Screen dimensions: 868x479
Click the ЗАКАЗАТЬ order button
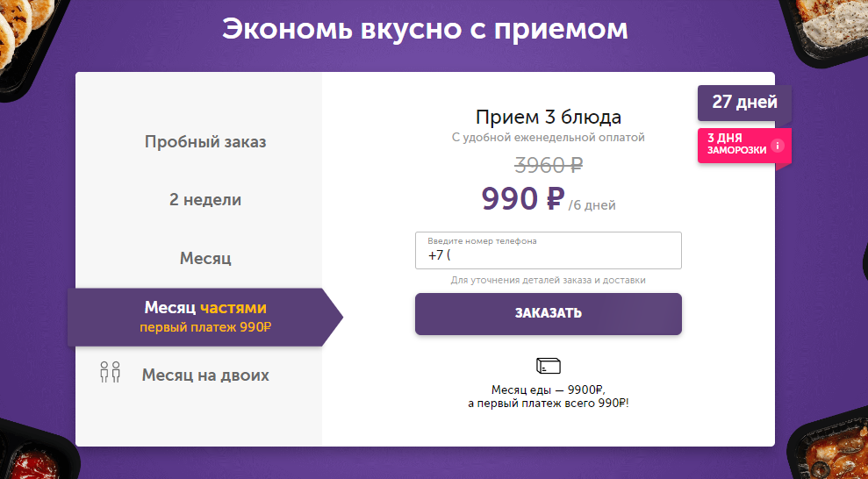(548, 313)
